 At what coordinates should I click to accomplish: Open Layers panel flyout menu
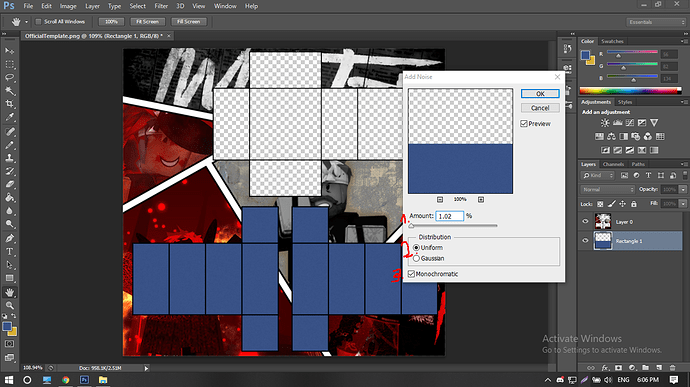pyautogui.click(x=683, y=164)
